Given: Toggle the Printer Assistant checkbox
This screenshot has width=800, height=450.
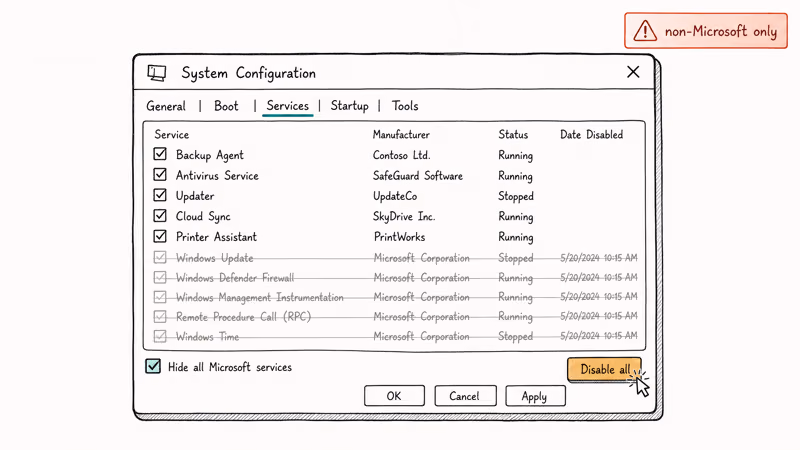Looking at the screenshot, I should 160,236.
